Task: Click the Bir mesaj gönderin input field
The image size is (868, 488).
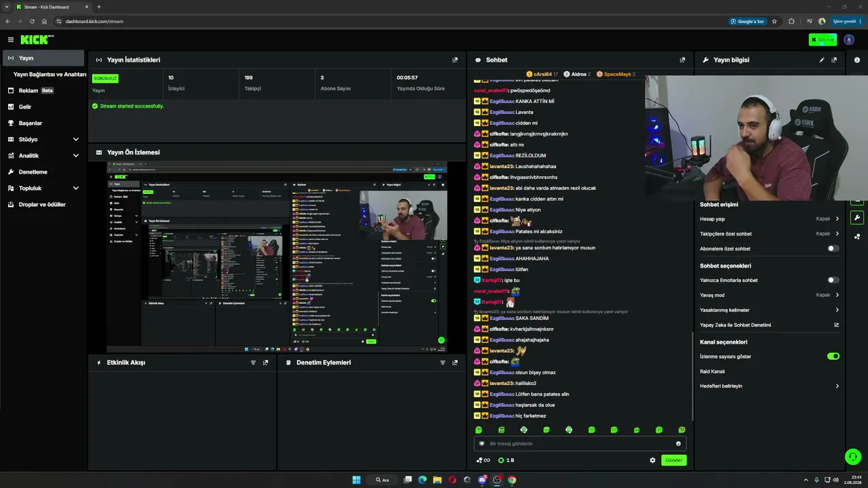Action: tap(580, 443)
